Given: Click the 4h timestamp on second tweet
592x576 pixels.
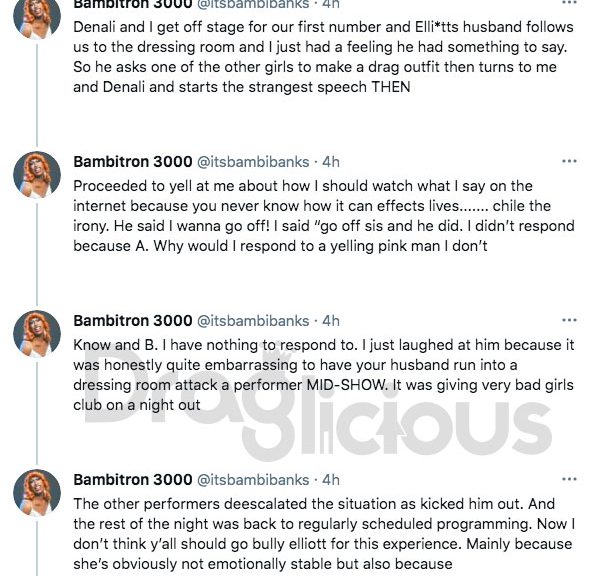Looking at the screenshot, I should (331, 162).
